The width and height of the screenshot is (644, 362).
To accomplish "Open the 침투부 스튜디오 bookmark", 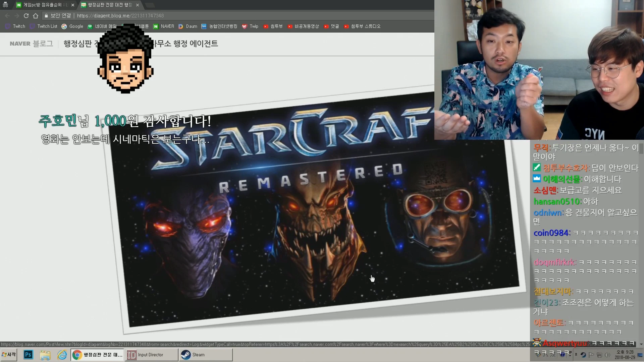I will [x=362, y=26].
